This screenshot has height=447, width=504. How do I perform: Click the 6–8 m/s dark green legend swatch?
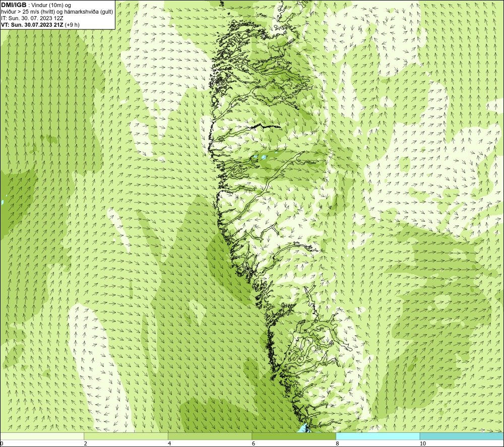(294, 436)
